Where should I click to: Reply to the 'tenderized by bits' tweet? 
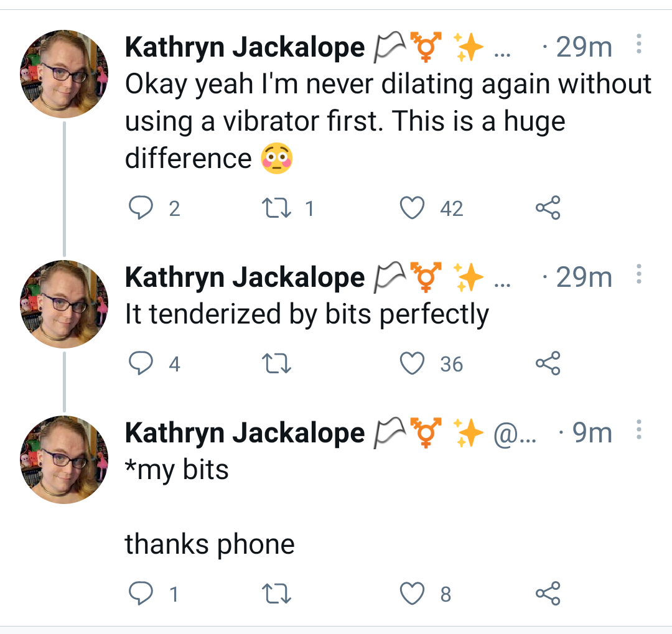(141, 363)
